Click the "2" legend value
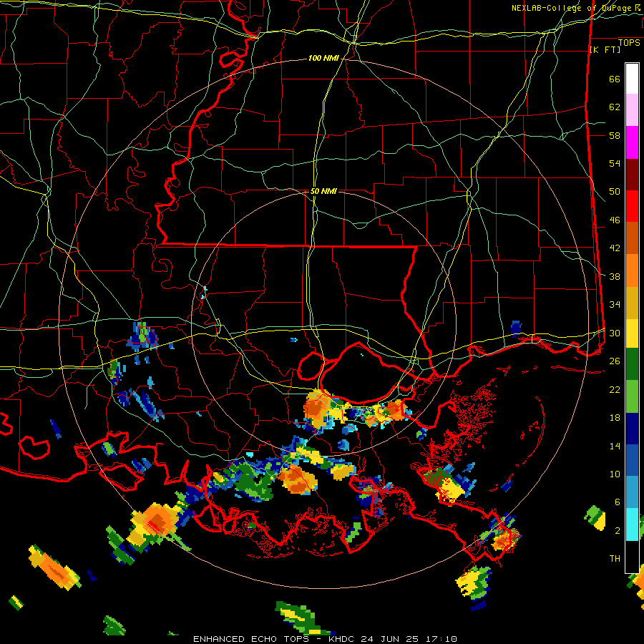Viewport: 644px width, 644px height. click(618, 531)
